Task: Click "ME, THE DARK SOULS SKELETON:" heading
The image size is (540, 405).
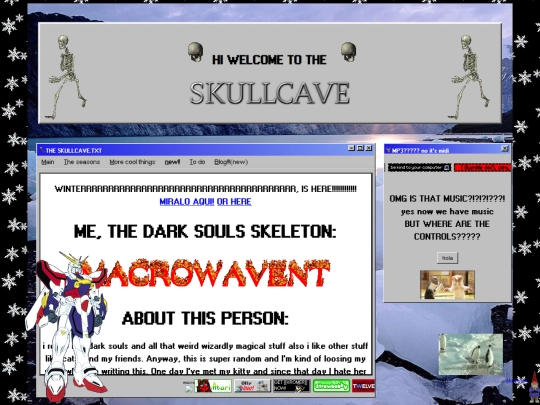Action: [x=205, y=231]
